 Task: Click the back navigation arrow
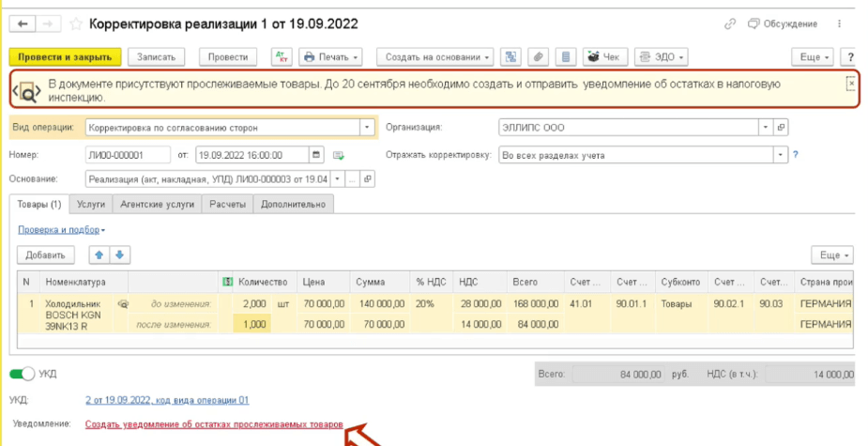pos(23,23)
